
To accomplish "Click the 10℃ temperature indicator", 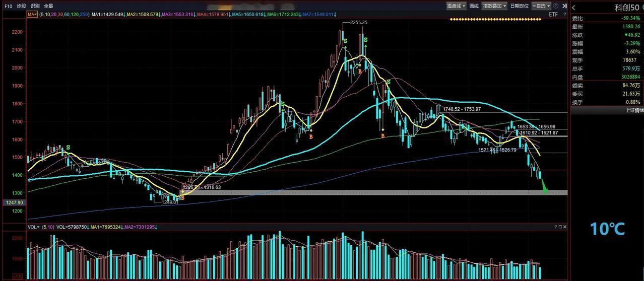I will point(607,229).
